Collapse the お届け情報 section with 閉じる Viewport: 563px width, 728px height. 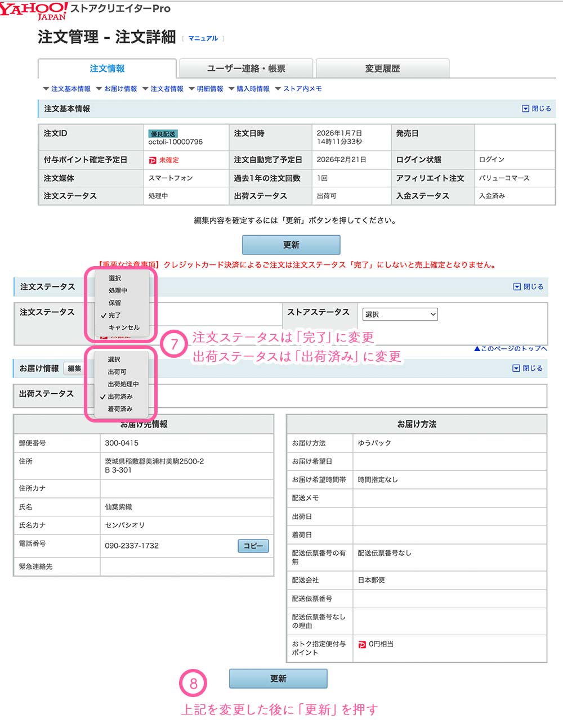pyautogui.click(x=528, y=369)
